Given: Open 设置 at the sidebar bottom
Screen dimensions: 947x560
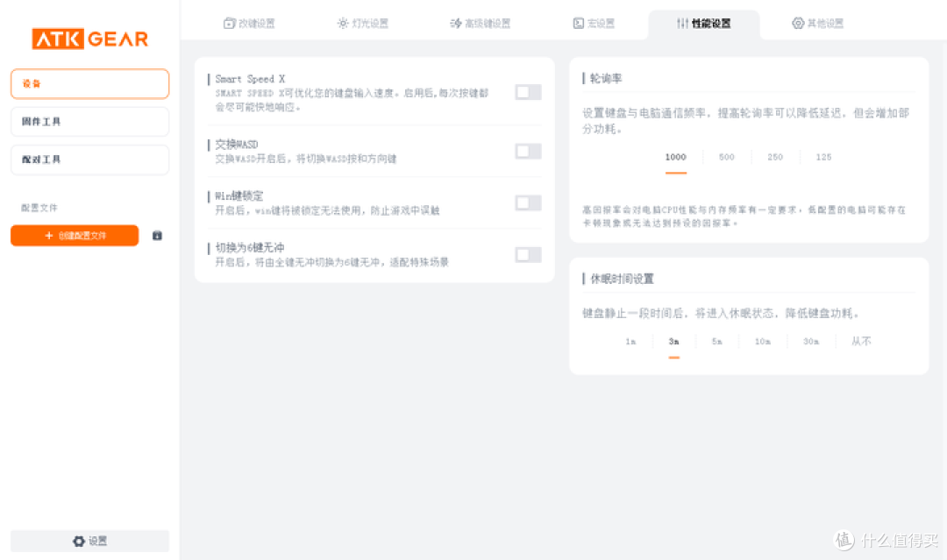Looking at the screenshot, I should point(90,541).
